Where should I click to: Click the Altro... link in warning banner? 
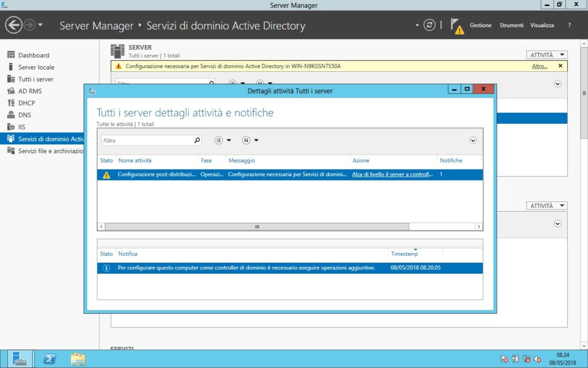[x=539, y=66]
